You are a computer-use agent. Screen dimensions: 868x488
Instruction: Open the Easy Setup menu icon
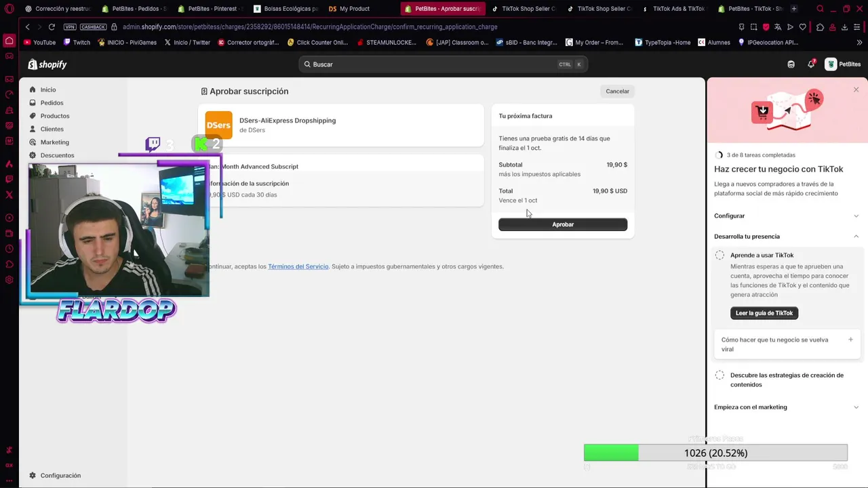click(x=858, y=27)
